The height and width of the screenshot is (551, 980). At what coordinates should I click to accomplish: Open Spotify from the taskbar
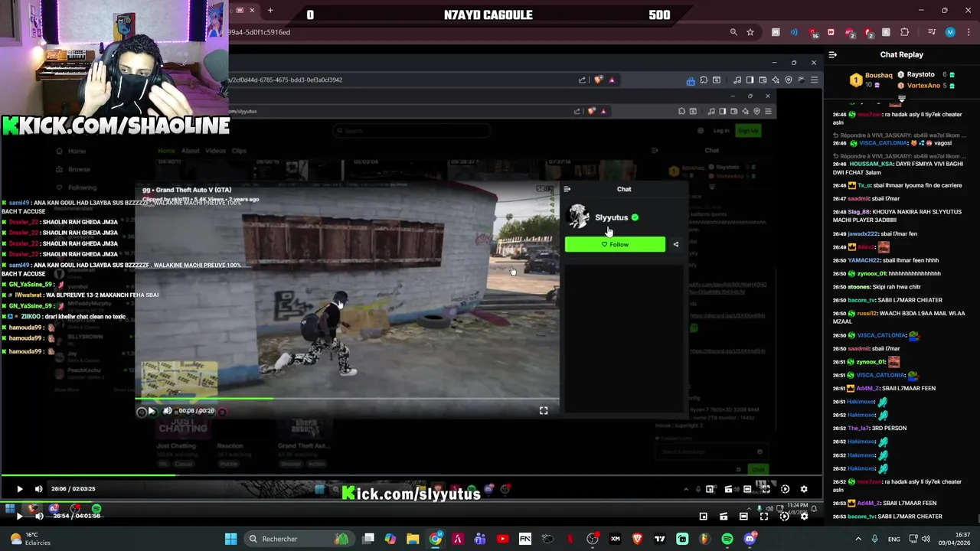point(727,539)
